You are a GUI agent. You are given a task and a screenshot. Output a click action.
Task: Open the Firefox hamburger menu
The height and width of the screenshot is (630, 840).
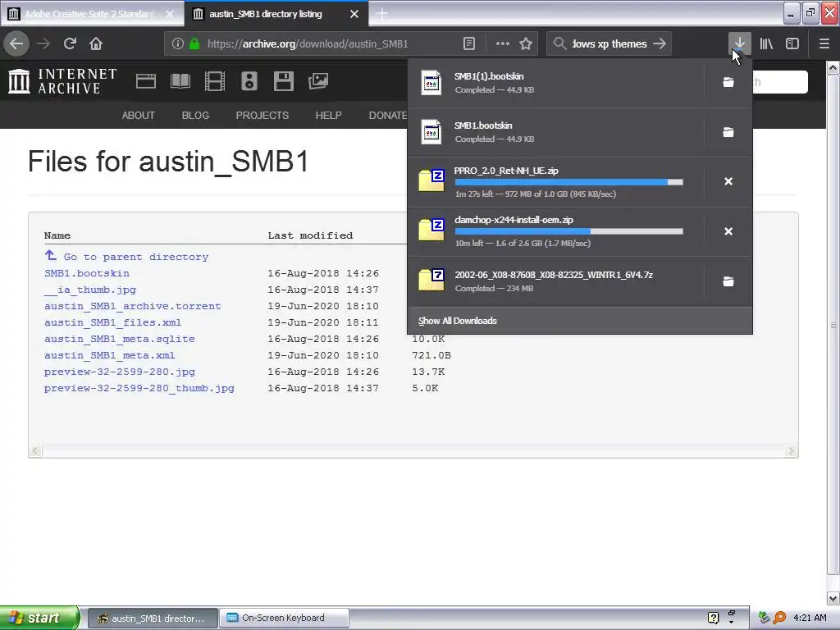(x=824, y=43)
